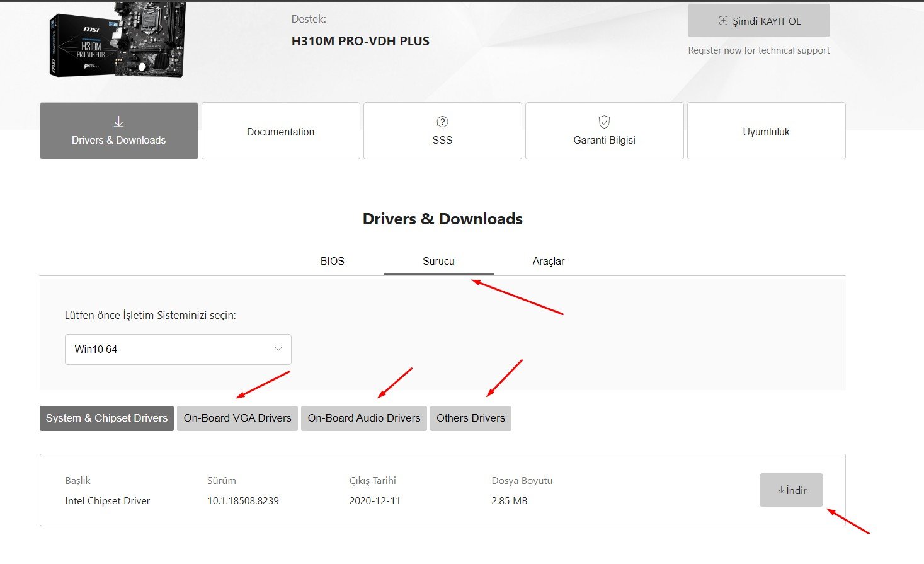Click the 2.85 MB file size value
The image size is (924, 564).
(510, 501)
